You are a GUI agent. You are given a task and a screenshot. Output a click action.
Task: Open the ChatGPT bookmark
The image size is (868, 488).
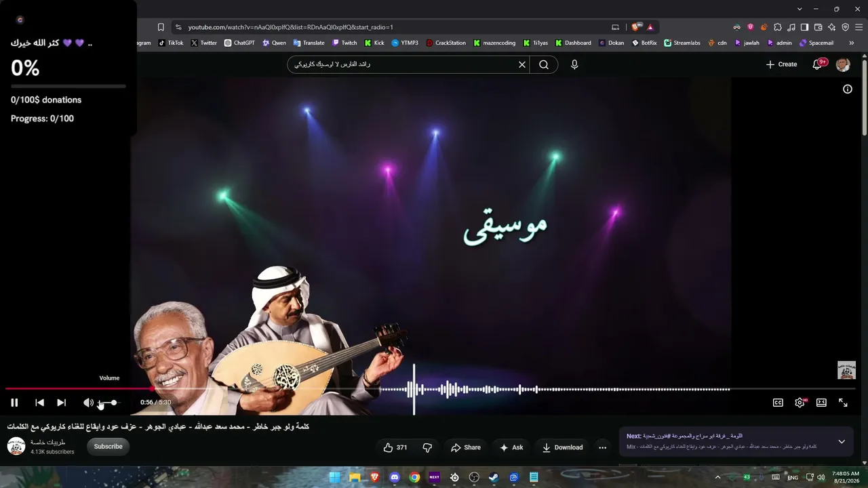coord(239,43)
